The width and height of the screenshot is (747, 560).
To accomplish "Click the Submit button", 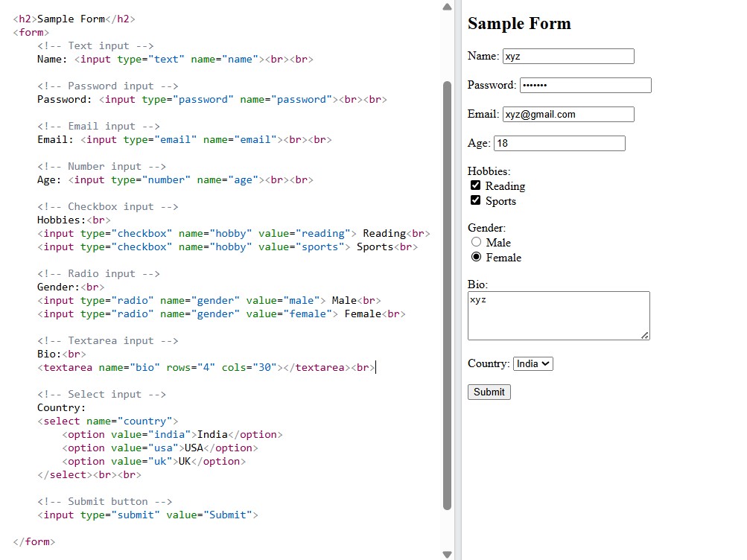I will click(489, 392).
